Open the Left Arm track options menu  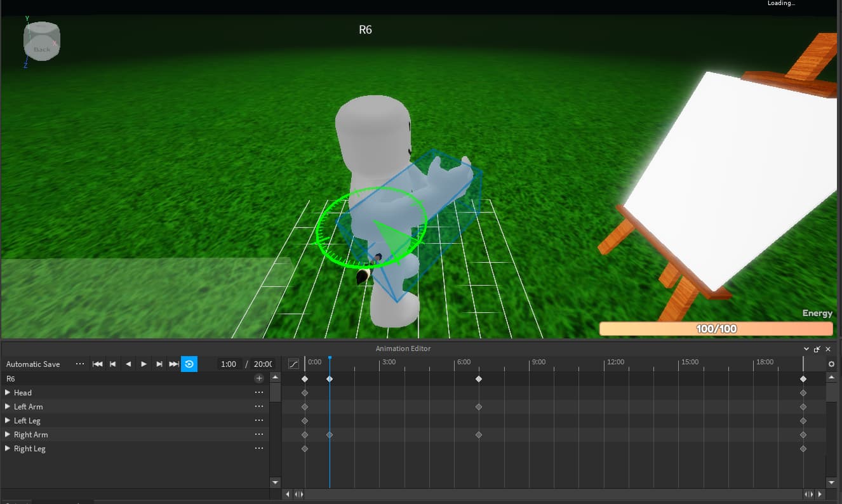pos(259,406)
